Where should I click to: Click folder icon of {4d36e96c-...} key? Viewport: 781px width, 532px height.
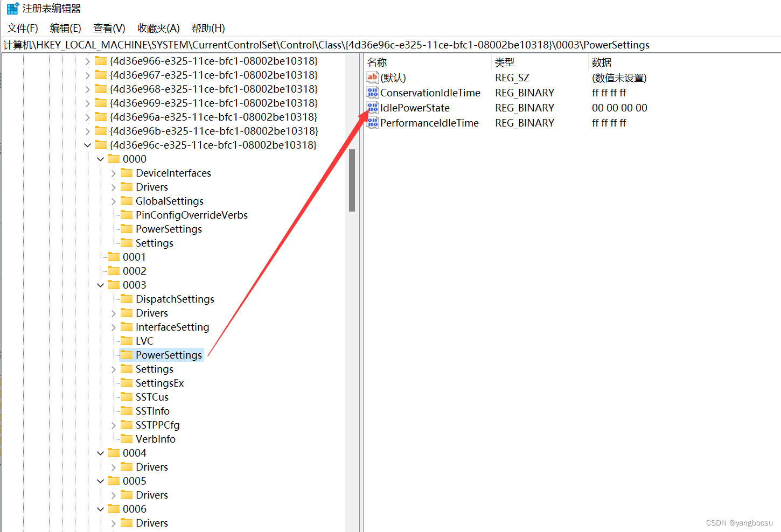101,145
